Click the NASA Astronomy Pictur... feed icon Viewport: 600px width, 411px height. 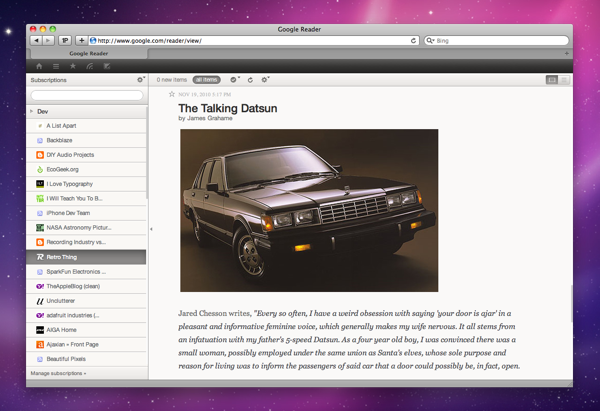click(40, 228)
